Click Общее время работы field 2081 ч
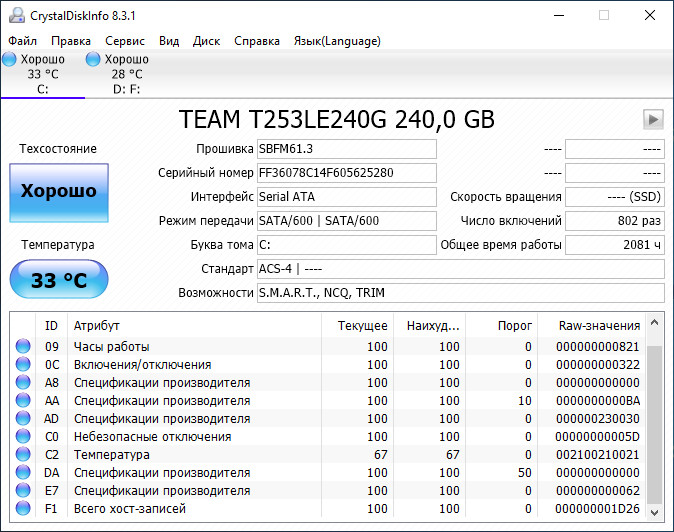The height and width of the screenshot is (532, 674). click(x=615, y=245)
